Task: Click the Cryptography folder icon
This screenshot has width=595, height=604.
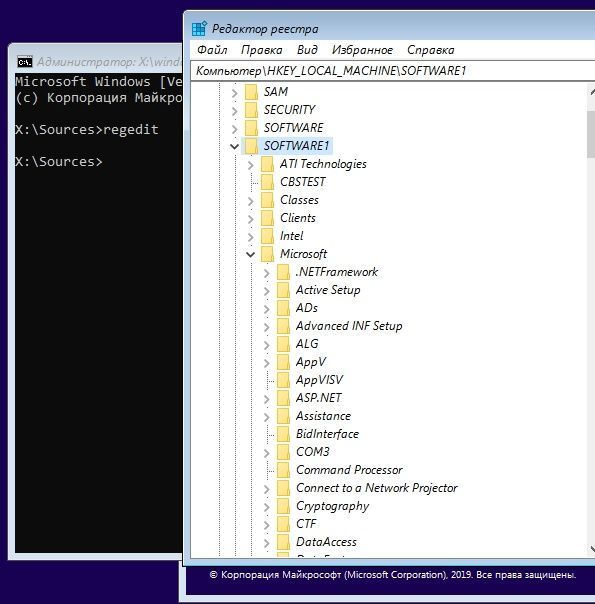Action: click(x=283, y=506)
